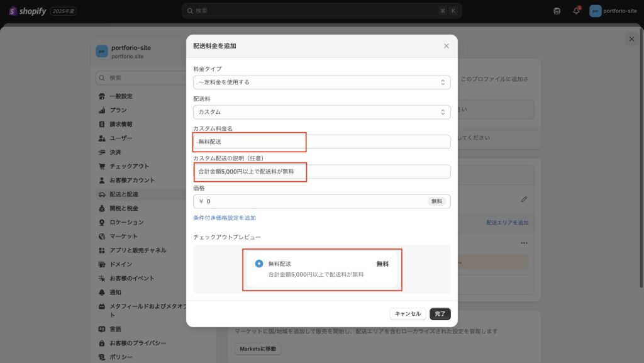Click the チェックアウト cart icon
This screenshot has width=644, height=363.
(102, 166)
